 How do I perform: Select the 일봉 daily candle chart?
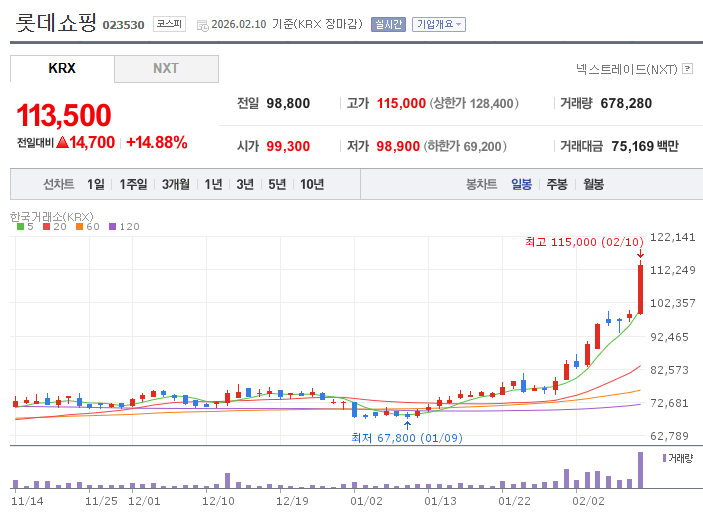tap(521, 184)
